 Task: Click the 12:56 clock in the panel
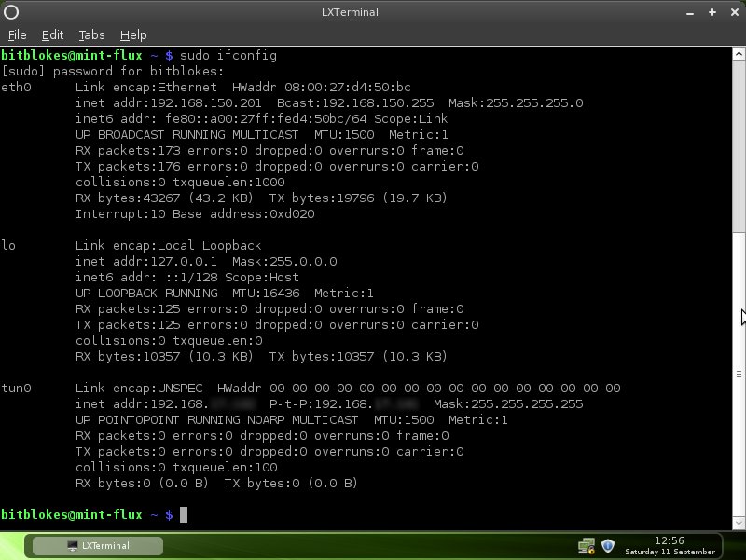click(669, 540)
